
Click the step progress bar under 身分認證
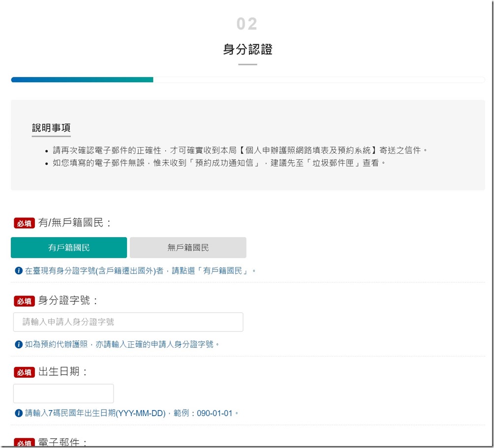pos(247,80)
